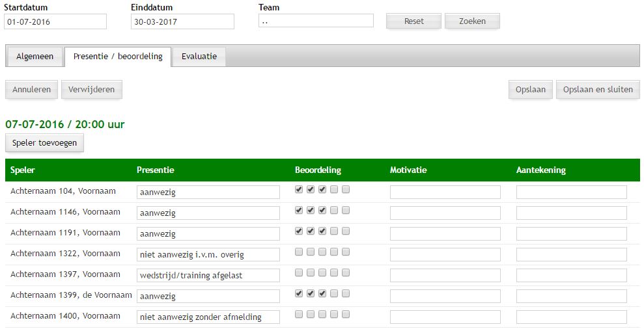Screen dimensions: 644x331
Task: Click Aantekening field for Achternaam 1191
Action: point(572,234)
